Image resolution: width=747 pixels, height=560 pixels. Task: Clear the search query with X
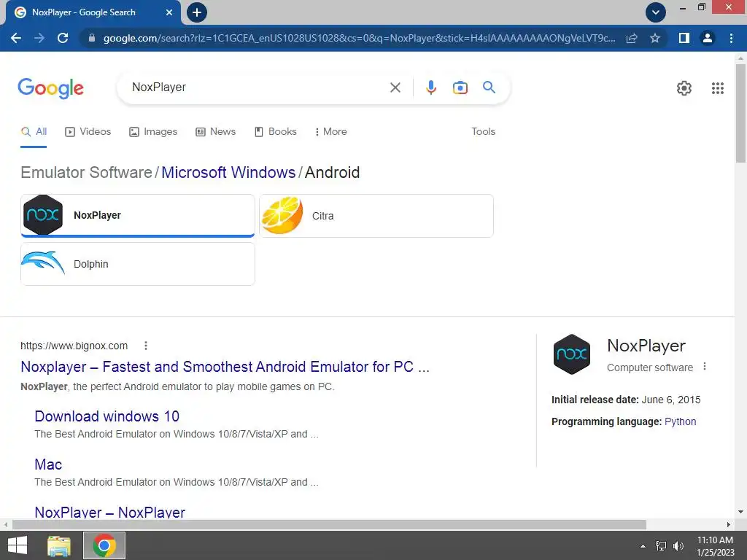pos(395,87)
